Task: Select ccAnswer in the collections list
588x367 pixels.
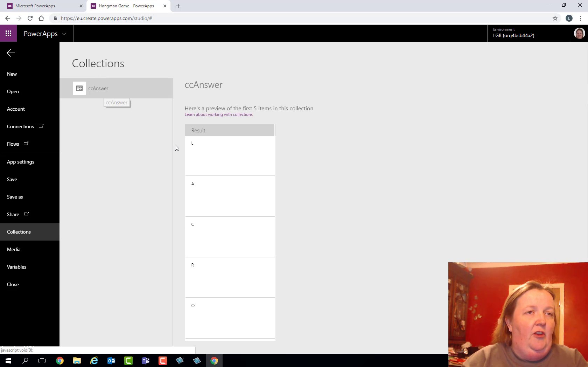Action: click(116, 88)
